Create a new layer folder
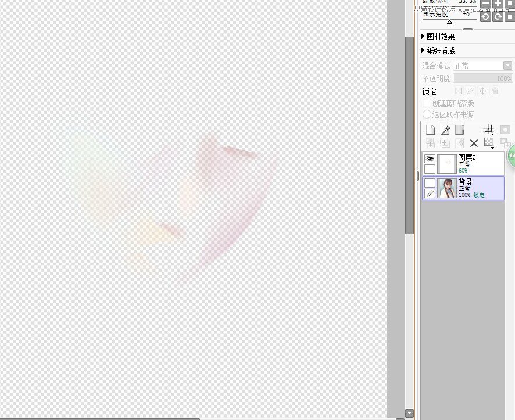Screen dimensions: 515x420 coord(460,130)
